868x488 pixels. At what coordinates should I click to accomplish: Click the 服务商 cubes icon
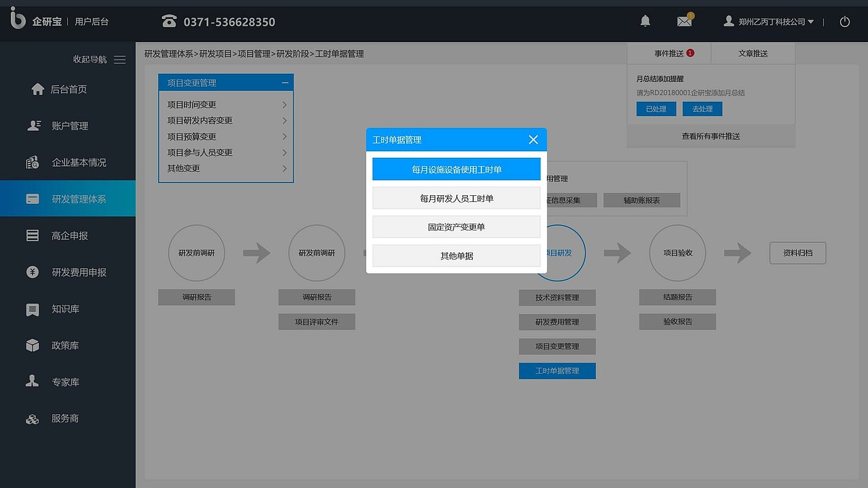point(33,419)
